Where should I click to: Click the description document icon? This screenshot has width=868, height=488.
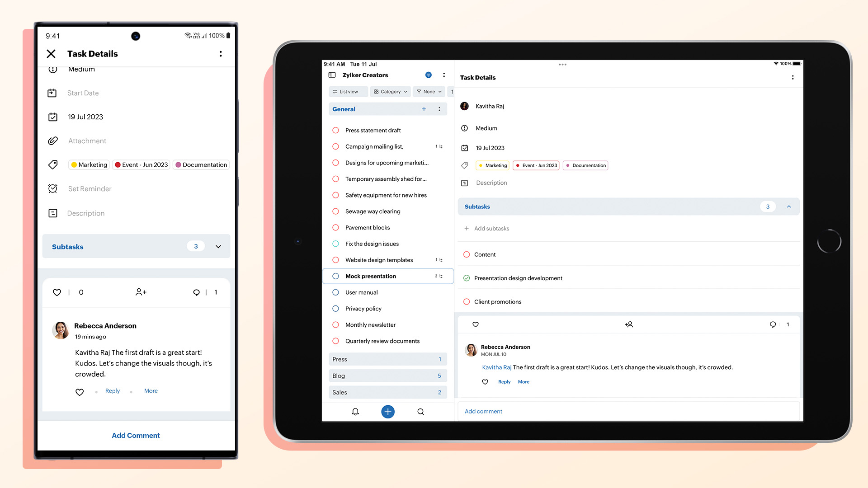pos(53,213)
